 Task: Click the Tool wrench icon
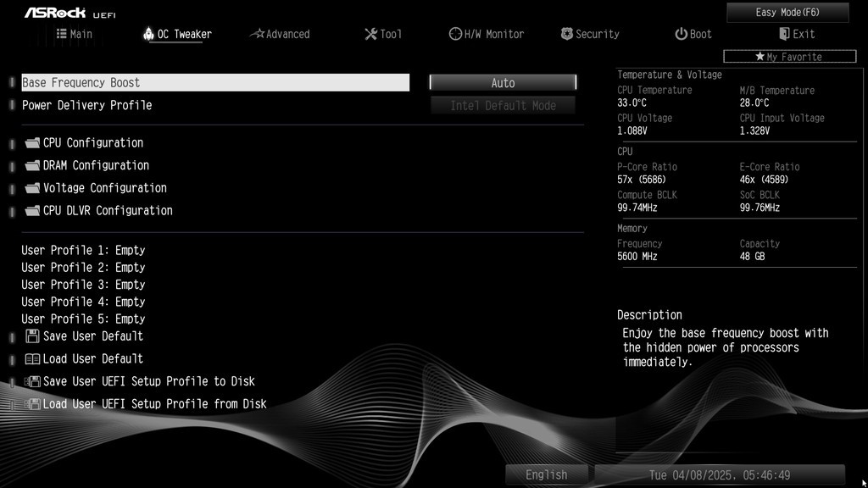370,34
